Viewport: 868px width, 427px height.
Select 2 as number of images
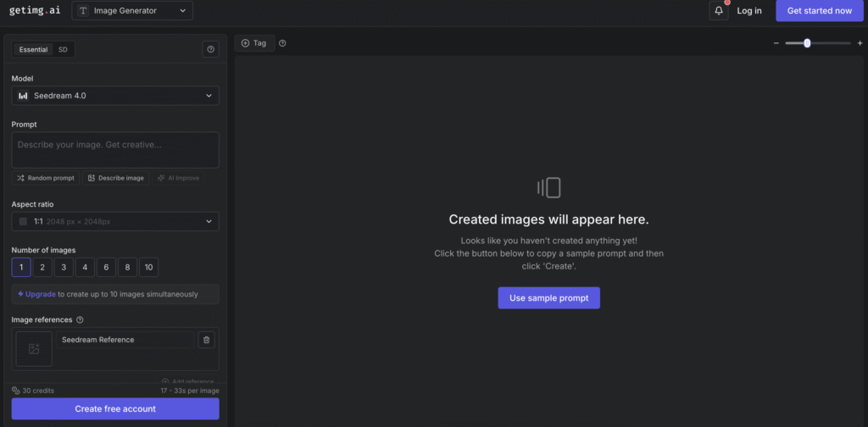pos(42,268)
